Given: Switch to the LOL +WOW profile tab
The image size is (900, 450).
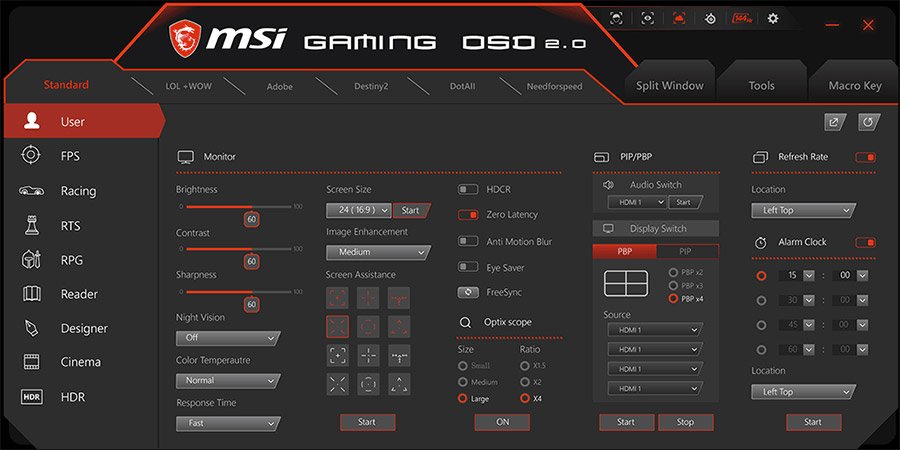Looking at the screenshot, I should point(189,87).
